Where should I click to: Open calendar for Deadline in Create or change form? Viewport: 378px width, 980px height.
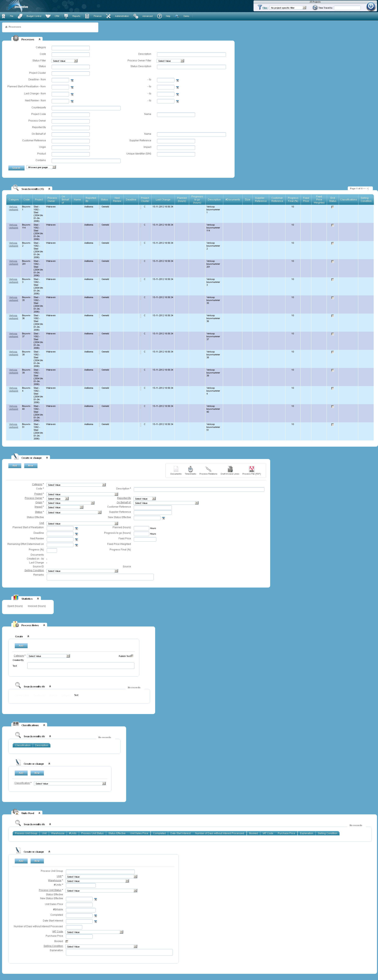(x=76, y=534)
